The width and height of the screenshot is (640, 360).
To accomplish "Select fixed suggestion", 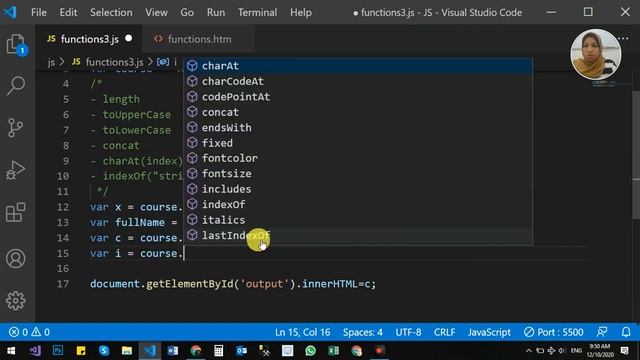I will 358,143.
